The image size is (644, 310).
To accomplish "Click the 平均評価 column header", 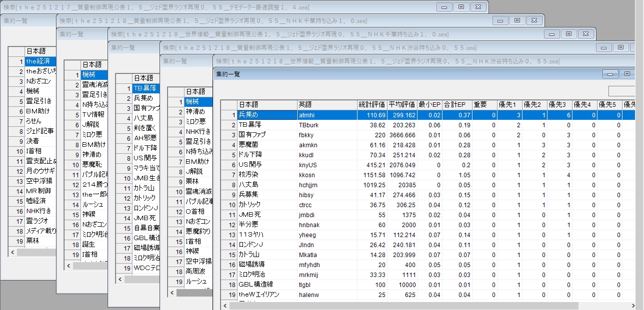I will [402, 104].
